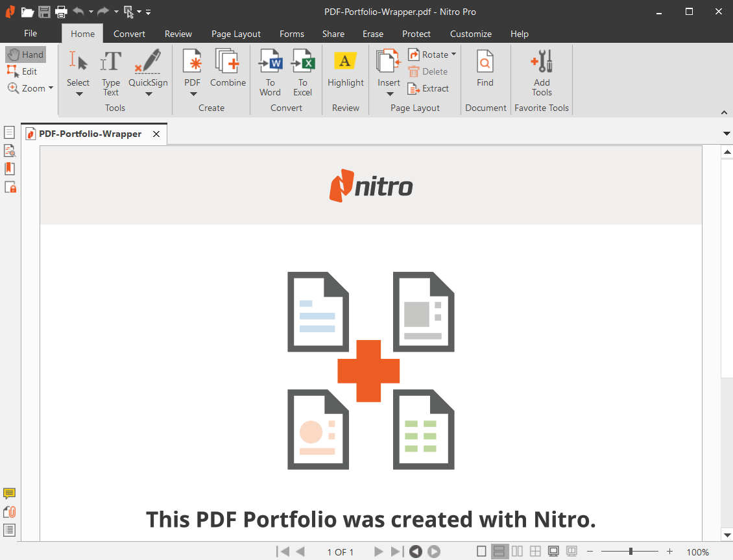Click the Redo arrow icon
733x560 pixels.
pos(103,11)
